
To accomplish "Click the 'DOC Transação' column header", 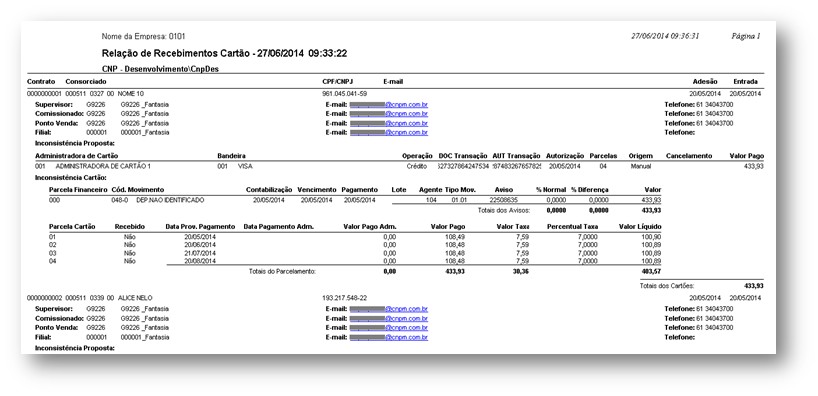I will coord(463,156).
